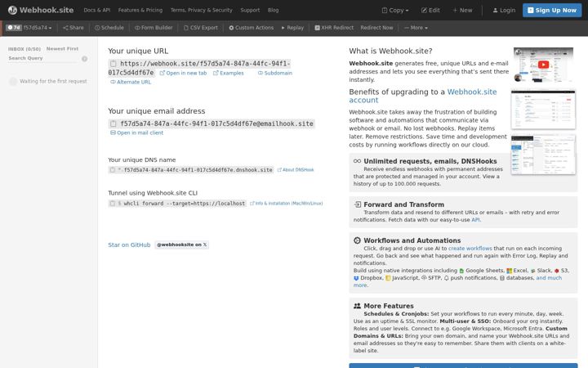Open the Webhook.site account link
The image size is (588, 368).
(x=423, y=96)
